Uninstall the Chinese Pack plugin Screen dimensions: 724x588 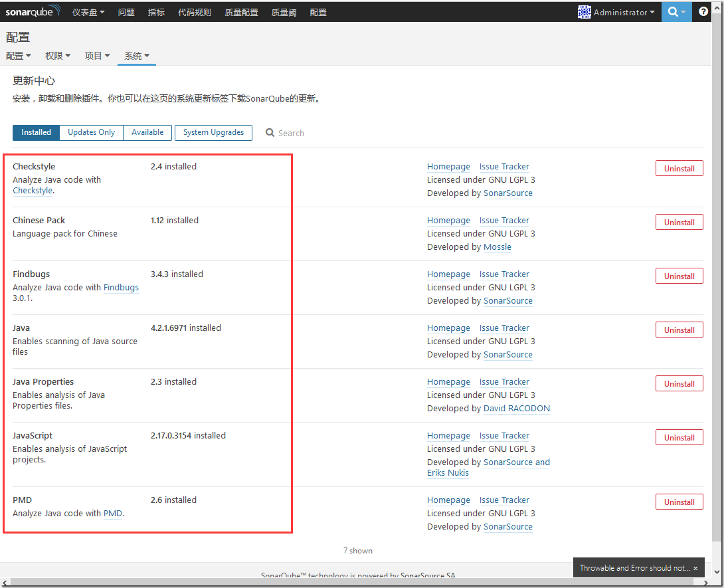point(679,222)
